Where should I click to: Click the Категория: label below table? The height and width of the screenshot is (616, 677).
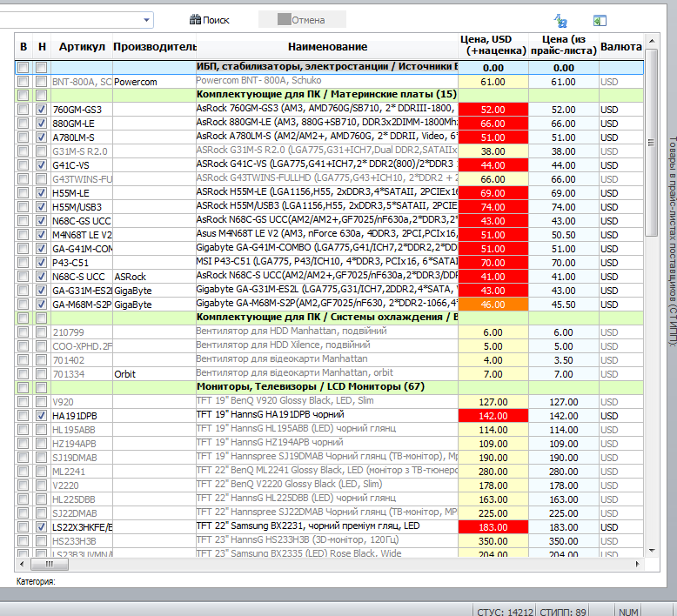(x=36, y=581)
